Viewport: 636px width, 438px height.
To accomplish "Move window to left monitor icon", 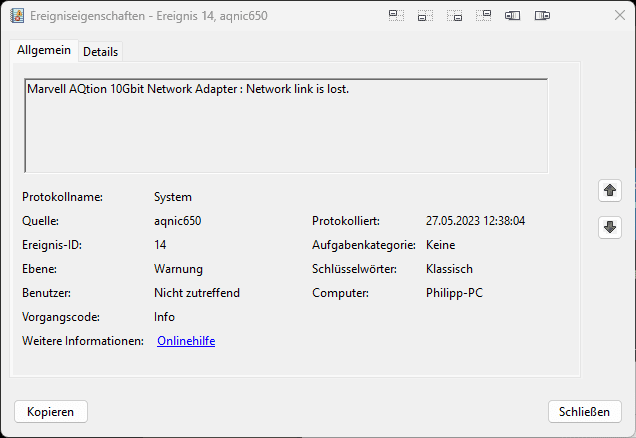I will tap(513, 16).
